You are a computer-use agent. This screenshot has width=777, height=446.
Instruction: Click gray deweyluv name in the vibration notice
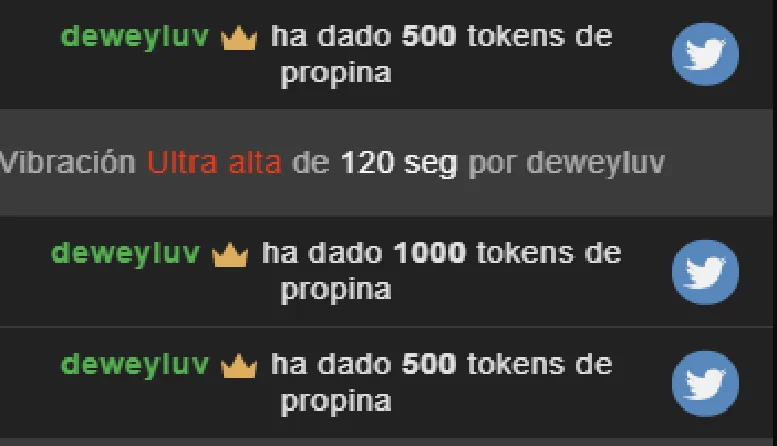pyautogui.click(x=595, y=164)
